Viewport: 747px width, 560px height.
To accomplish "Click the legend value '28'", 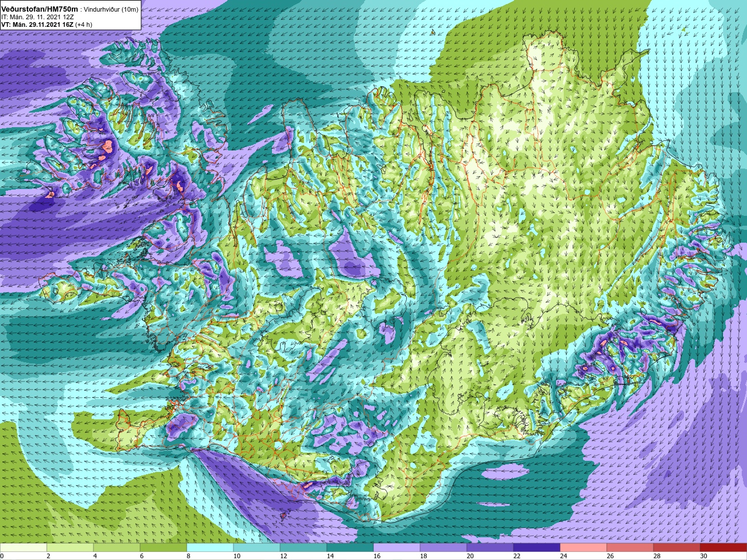I will click(x=657, y=556).
